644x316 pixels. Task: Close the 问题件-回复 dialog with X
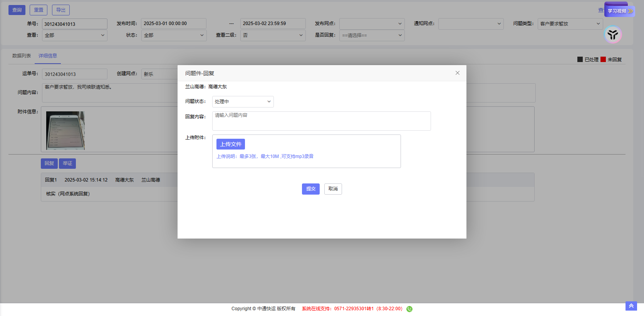coord(457,73)
